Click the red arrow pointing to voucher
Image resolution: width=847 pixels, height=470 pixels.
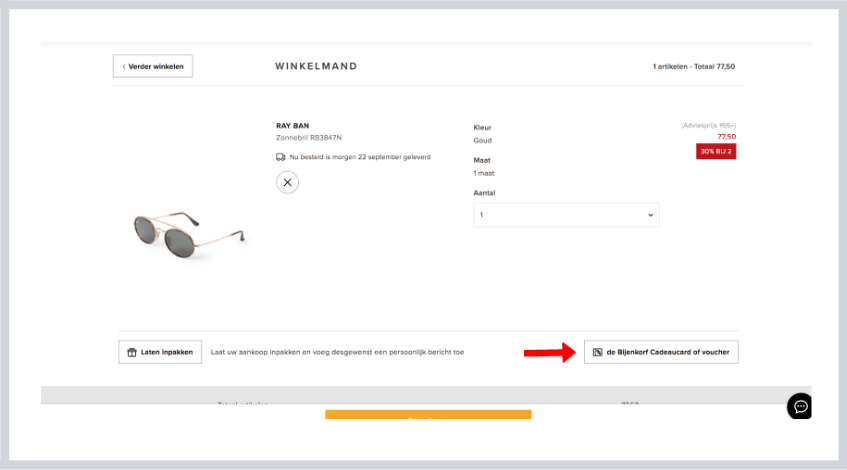[548, 352]
